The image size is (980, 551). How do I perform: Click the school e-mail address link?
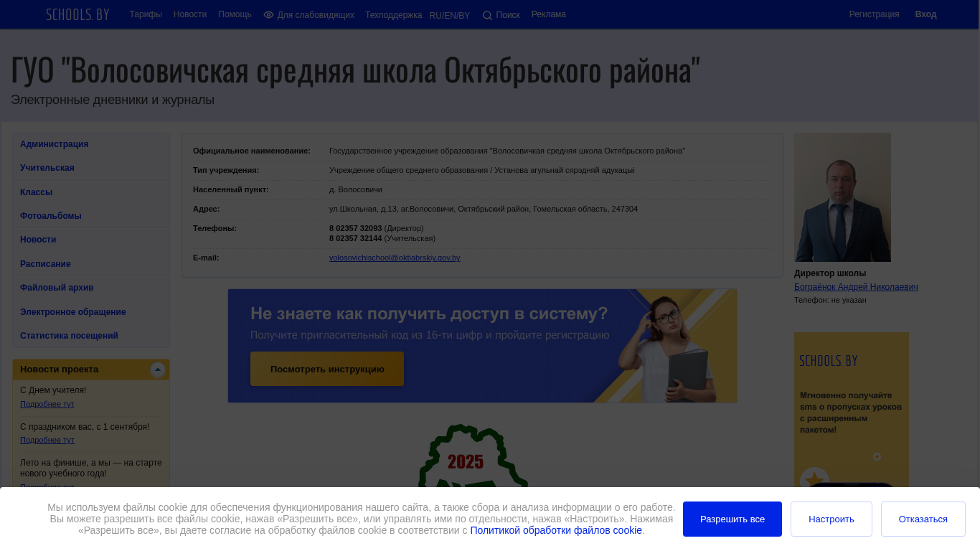(395, 258)
